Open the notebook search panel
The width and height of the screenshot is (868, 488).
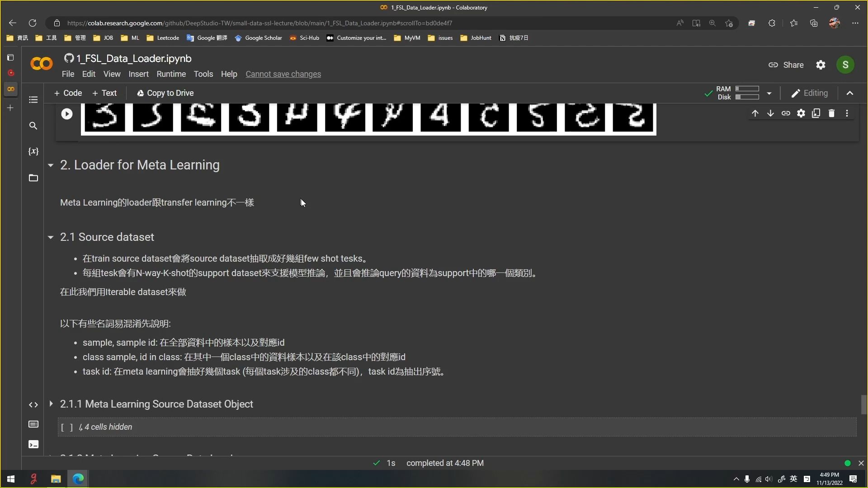tap(33, 126)
